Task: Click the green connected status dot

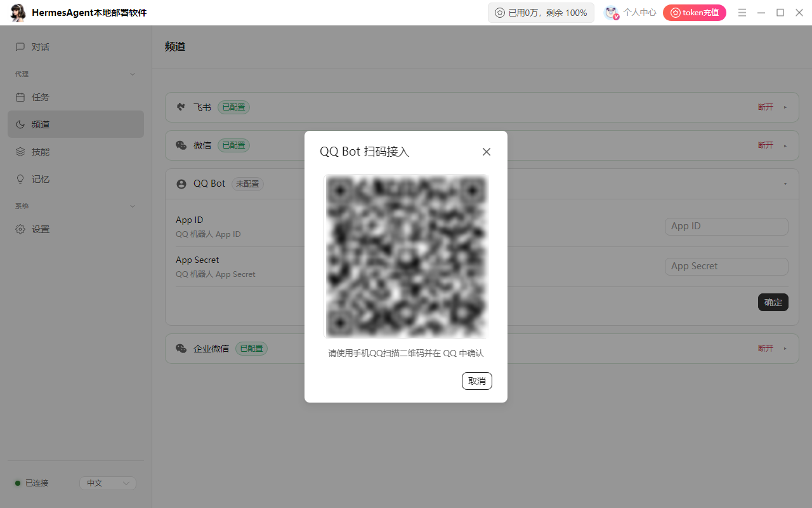Action: (x=18, y=483)
